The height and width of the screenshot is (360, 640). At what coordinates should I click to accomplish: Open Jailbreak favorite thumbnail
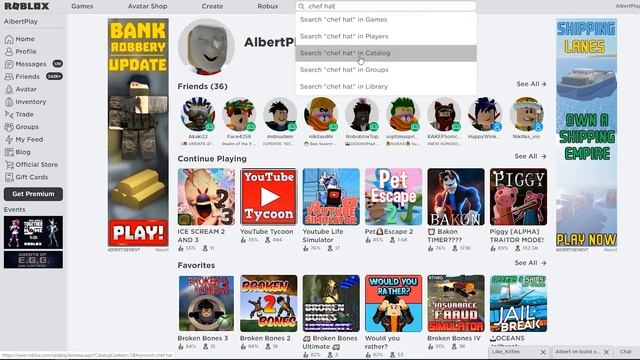tap(518, 303)
